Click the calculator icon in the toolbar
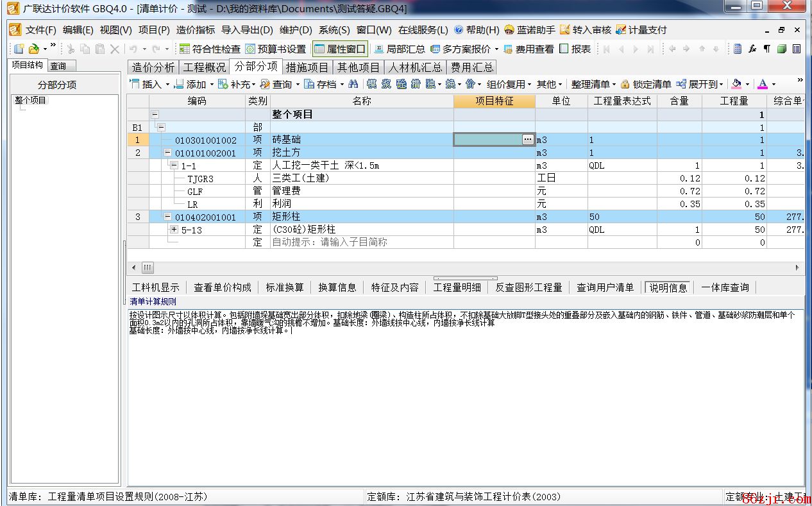This screenshot has width=812, height=506. coord(738,49)
